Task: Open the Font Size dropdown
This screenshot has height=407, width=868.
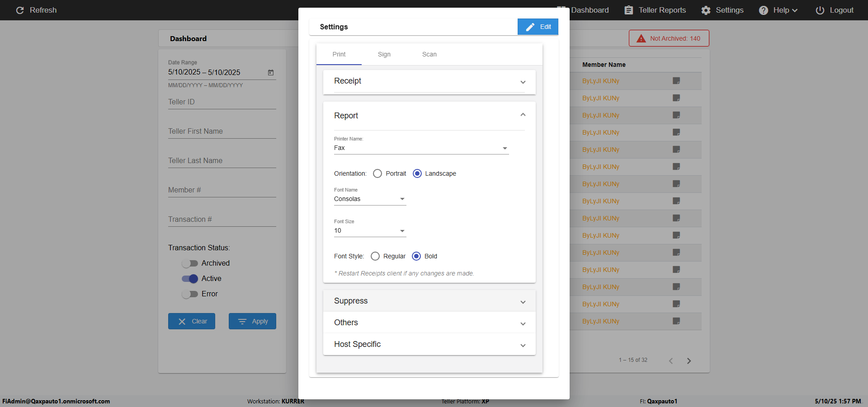Action: click(x=370, y=231)
